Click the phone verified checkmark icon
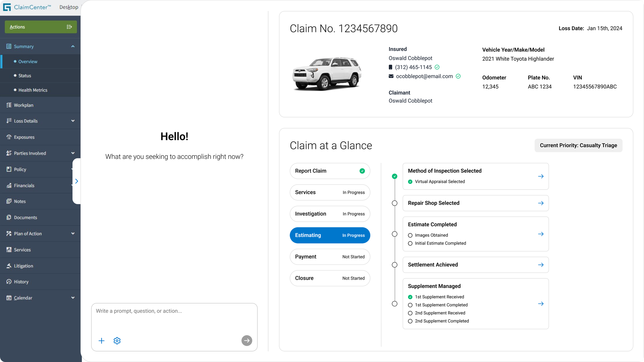Viewport: 644px width, 362px height. coord(437,67)
